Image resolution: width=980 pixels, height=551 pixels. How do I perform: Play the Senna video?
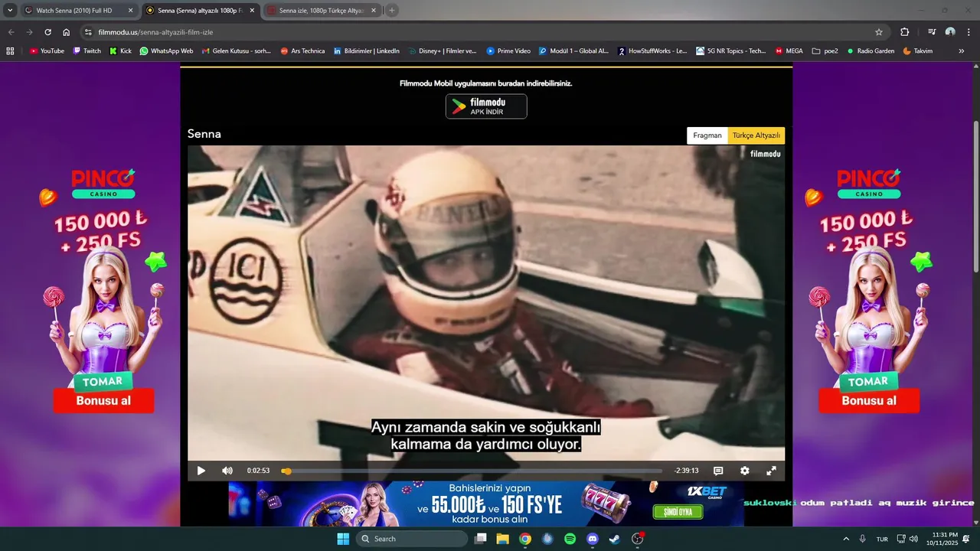(x=201, y=471)
